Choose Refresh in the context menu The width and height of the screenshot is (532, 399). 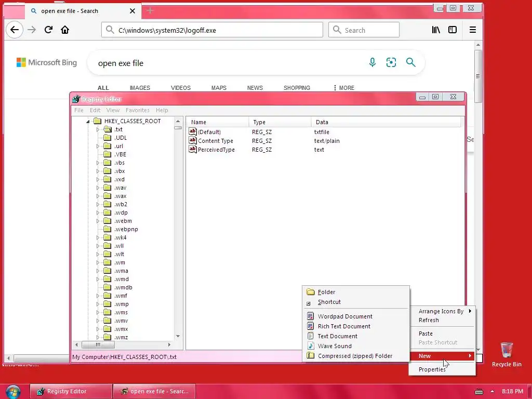click(442, 320)
